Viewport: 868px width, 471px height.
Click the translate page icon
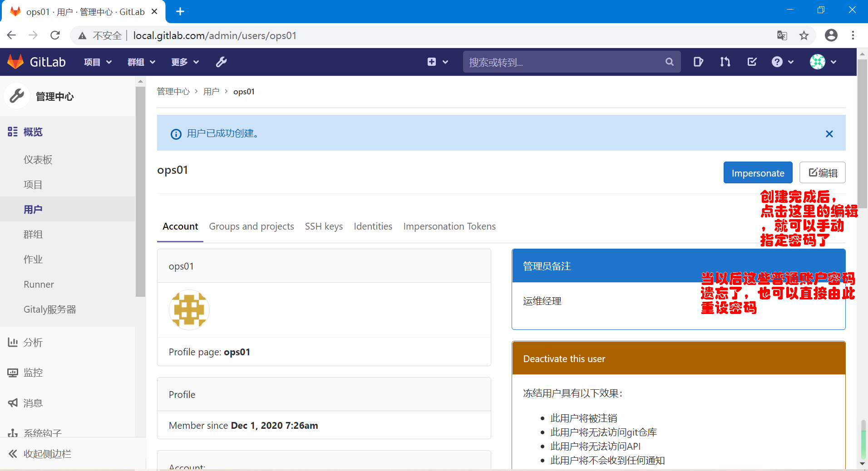(782, 35)
